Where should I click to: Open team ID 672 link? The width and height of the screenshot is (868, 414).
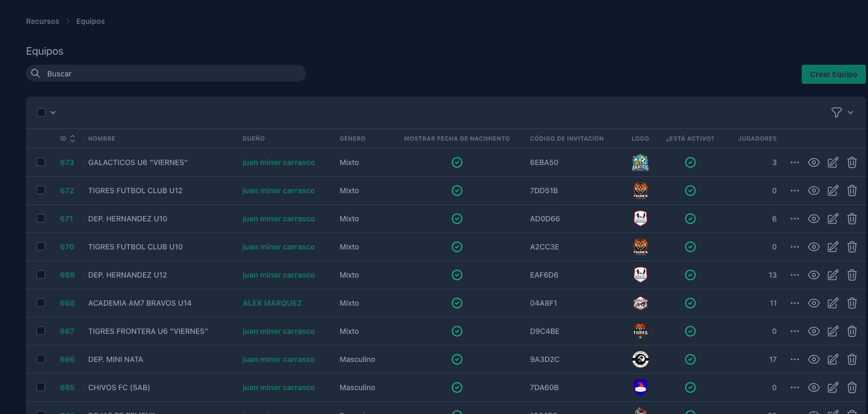coord(67,191)
